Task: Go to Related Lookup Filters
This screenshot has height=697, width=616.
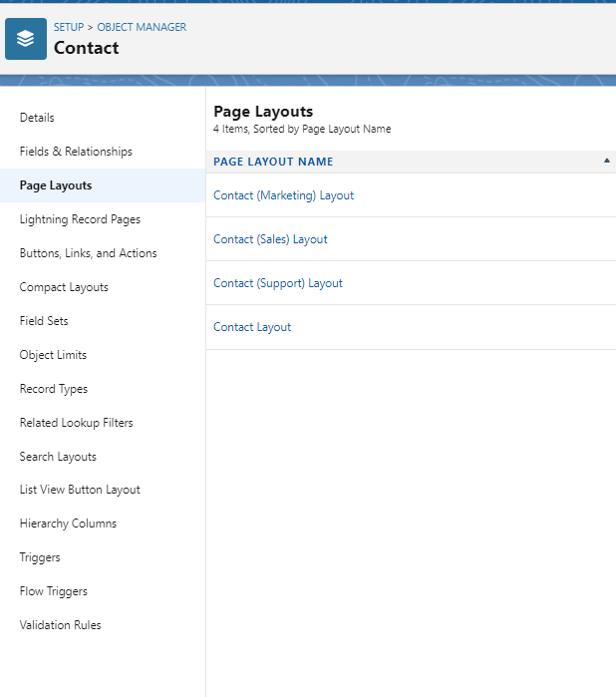Action: (x=76, y=423)
